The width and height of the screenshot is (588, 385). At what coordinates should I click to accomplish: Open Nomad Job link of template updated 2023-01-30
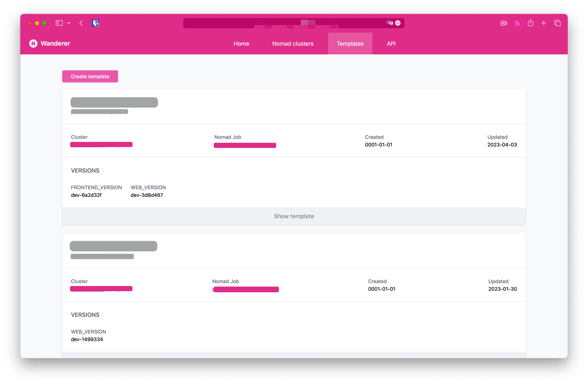245,289
